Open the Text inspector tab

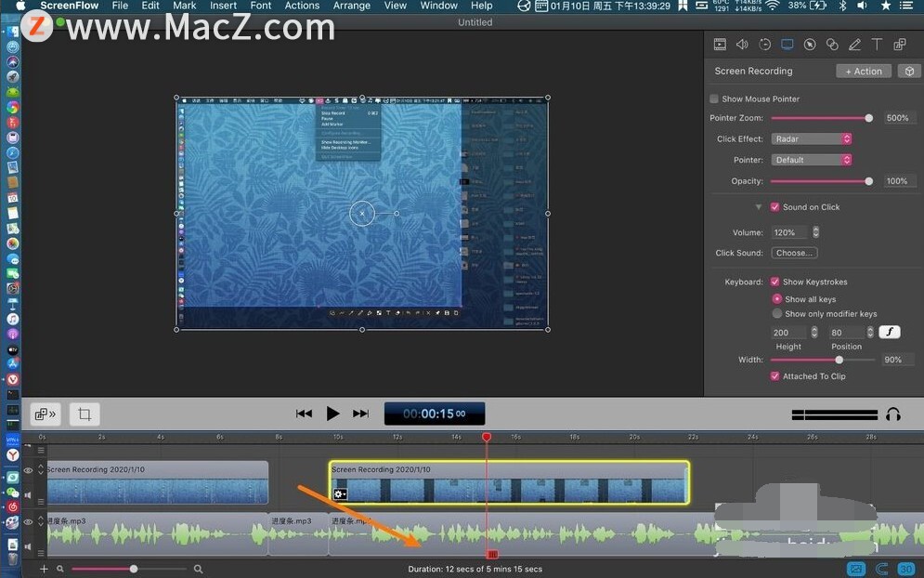pyautogui.click(x=877, y=45)
